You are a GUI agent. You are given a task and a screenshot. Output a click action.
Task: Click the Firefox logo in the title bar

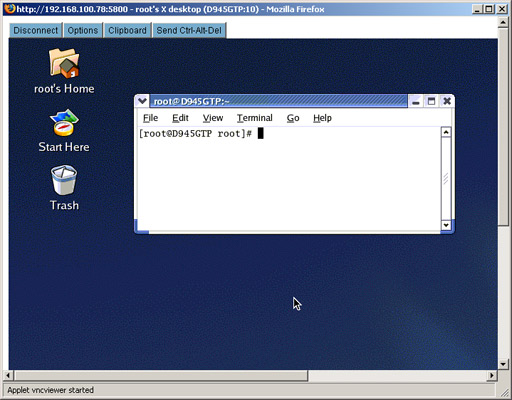10,8
